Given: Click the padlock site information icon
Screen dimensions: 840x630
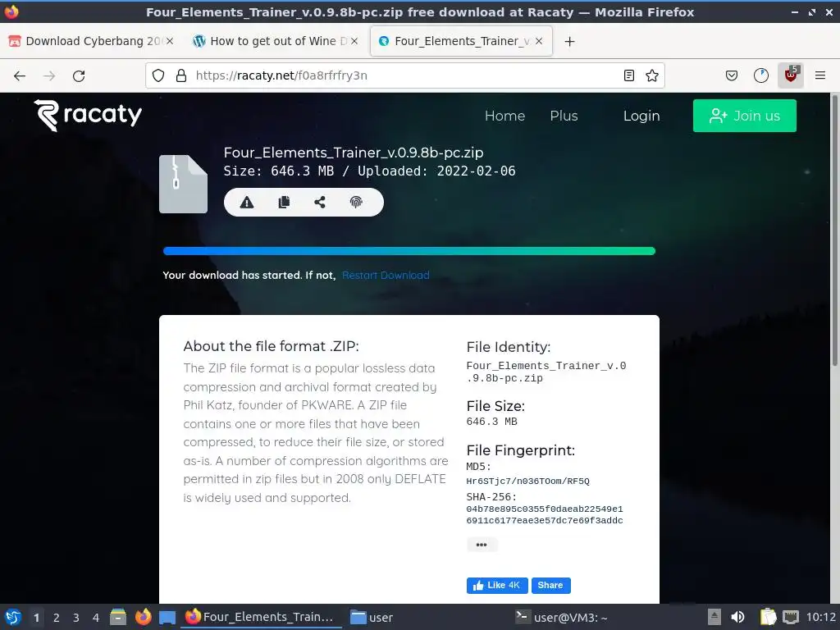Looking at the screenshot, I should click(181, 75).
